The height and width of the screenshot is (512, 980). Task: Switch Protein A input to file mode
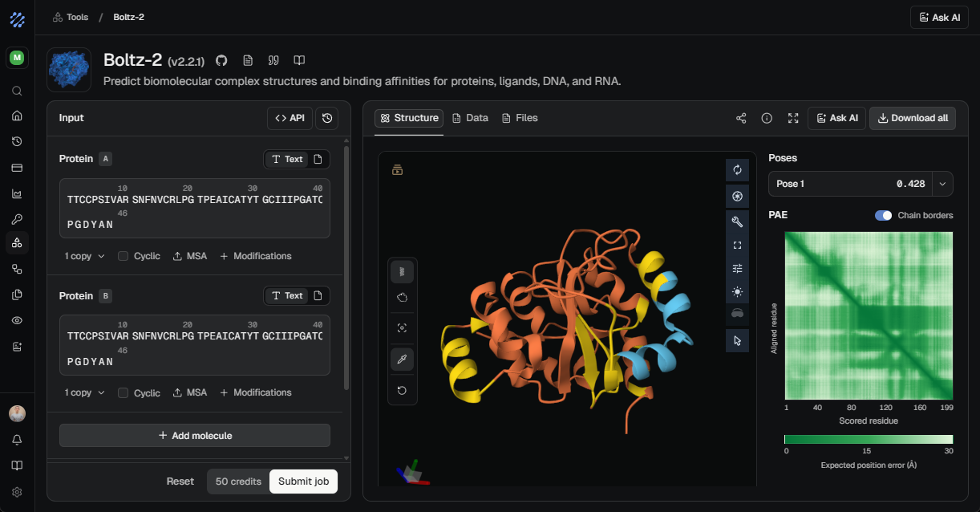(318, 159)
